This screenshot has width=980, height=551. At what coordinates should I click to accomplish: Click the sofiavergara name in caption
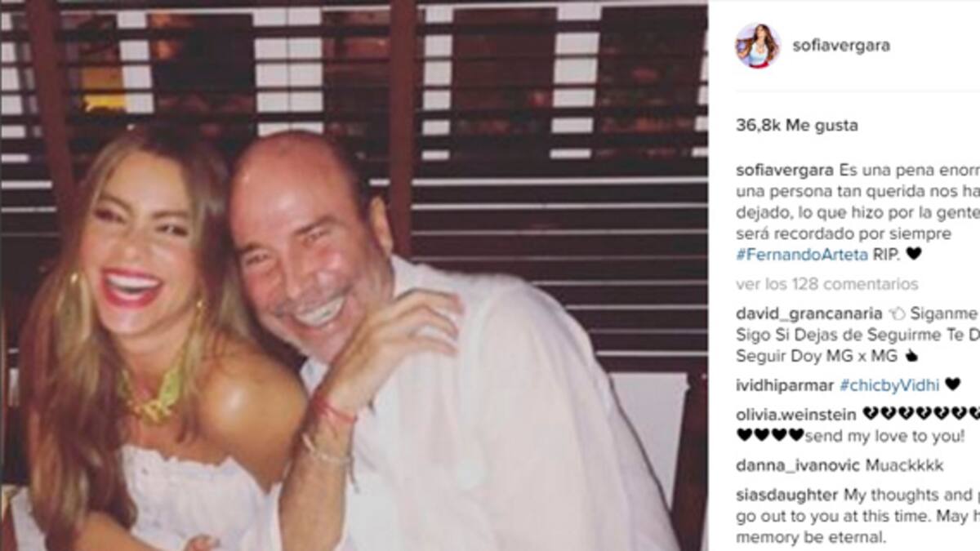(785, 170)
